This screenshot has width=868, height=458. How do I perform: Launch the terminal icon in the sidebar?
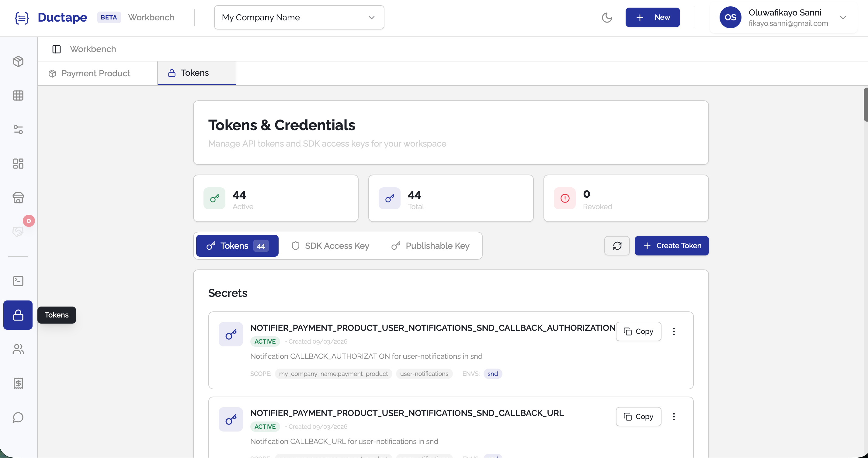tap(18, 281)
